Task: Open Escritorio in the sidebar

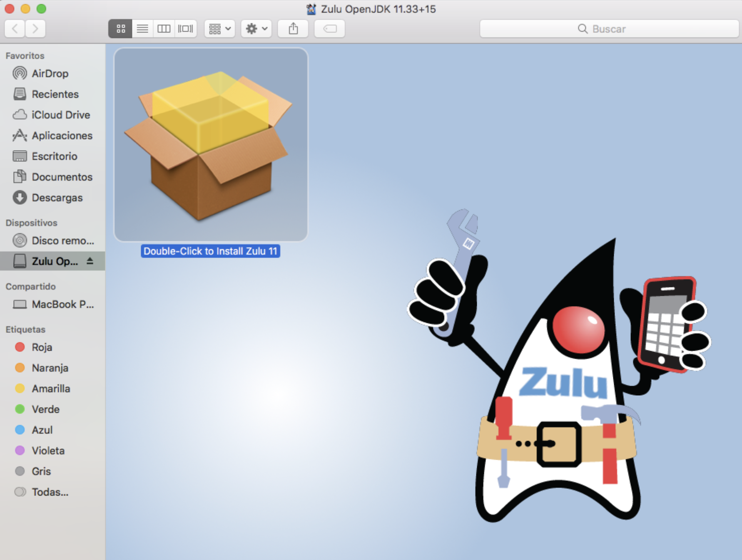Action: click(52, 156)
